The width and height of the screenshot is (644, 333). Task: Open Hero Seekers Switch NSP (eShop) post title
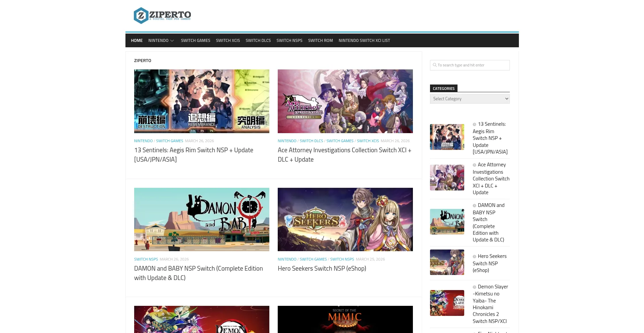coord(322,269)
